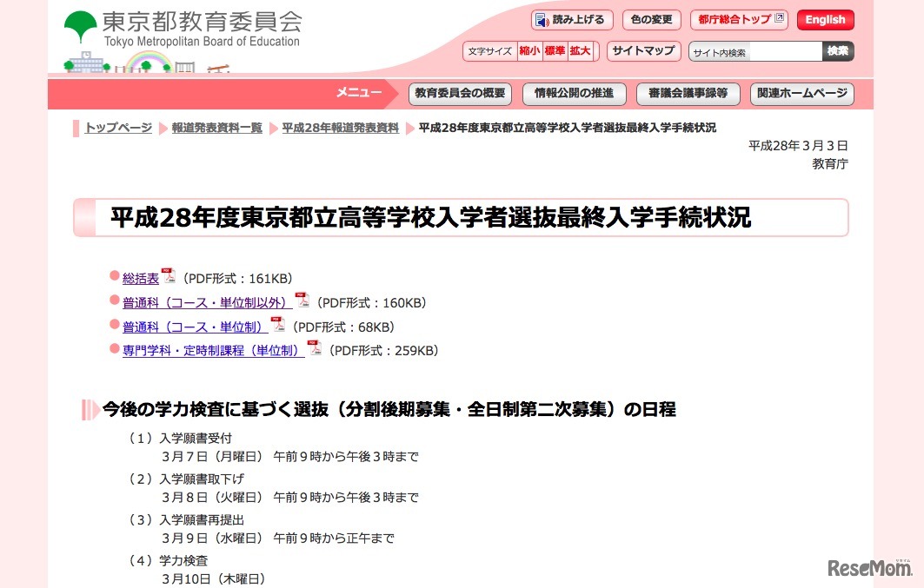Click the 今後の学力検査に基づく選抜 section heading
Viewport: 924px width, 588px height.
point(389,409)
